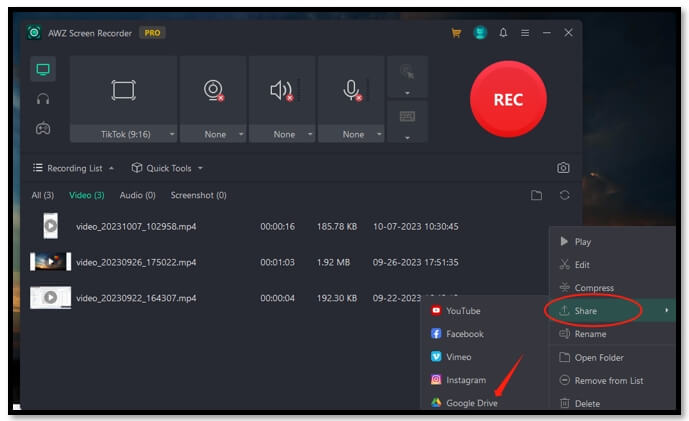Screen dimensions: 689x421
Task: Select file name video_20230926_175022.mp4
Action: point(136,262)
